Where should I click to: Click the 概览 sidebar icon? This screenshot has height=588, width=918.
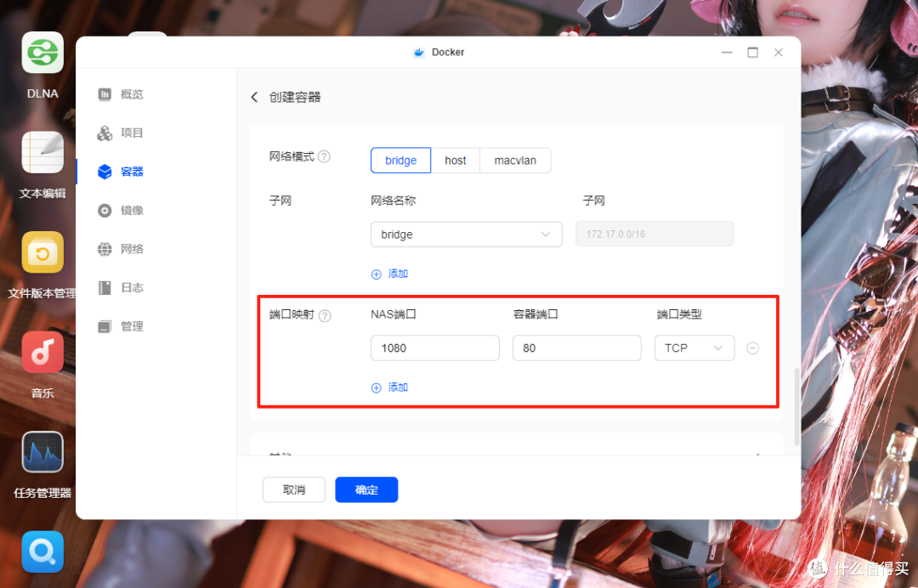click(x=105, y=94)
